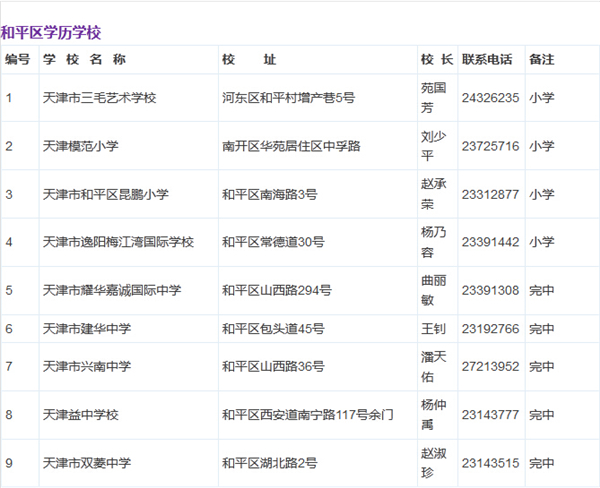Click 天津市耀华嘉诚国际中学 school name
Viewport: 600px width, 488px height.
(x=112, y=290)
